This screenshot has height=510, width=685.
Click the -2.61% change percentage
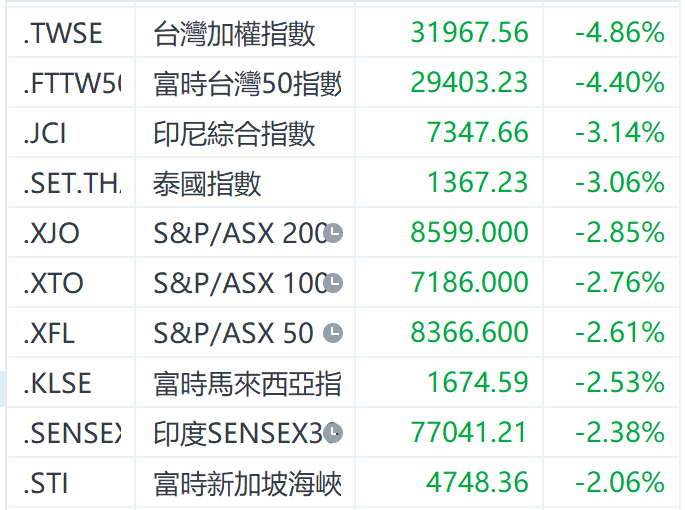tap(620, 333)
